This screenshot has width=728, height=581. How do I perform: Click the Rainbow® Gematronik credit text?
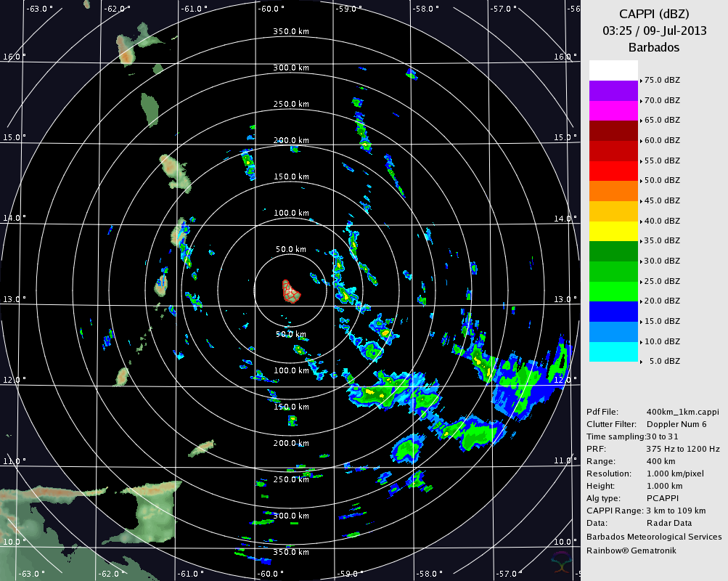point(631,550)
